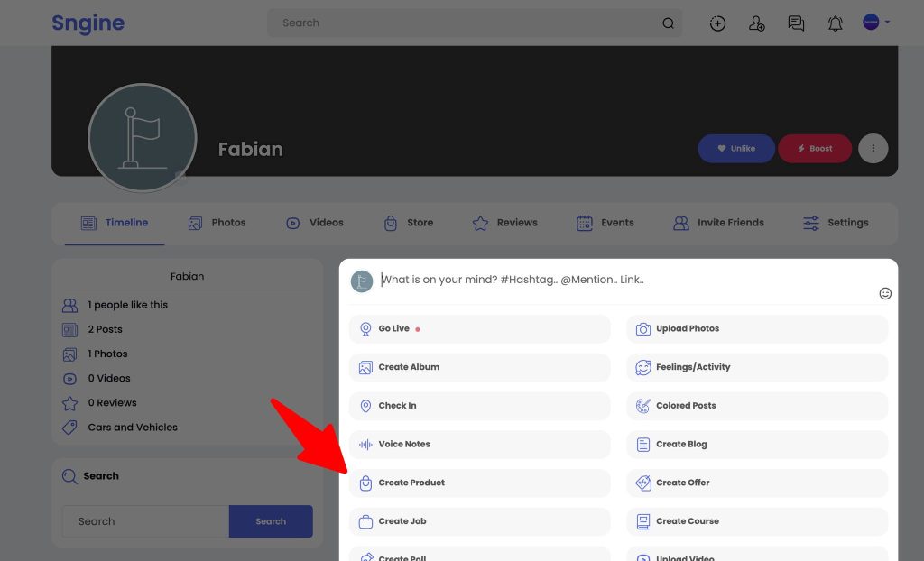Select the Create Job option label
This screenshot has width=924, height=561.
click(x=402, y=521)
